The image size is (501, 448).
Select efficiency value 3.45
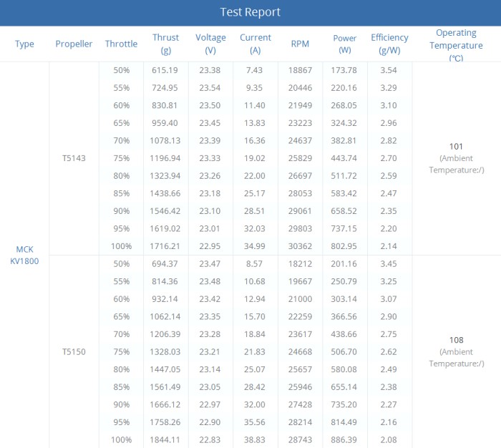click(389, 264)
